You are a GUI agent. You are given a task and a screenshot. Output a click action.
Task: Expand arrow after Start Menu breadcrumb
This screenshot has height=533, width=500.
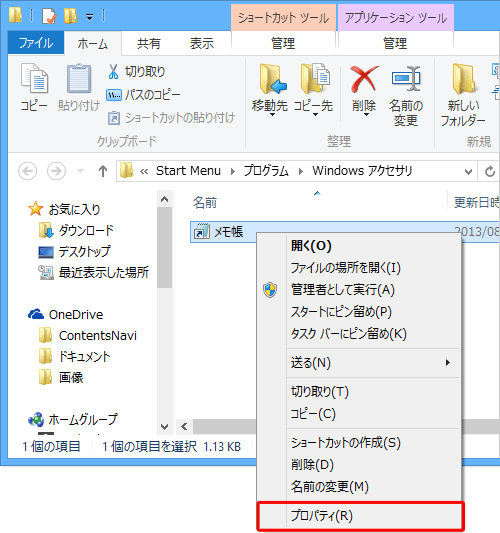[x=233, y=171]
